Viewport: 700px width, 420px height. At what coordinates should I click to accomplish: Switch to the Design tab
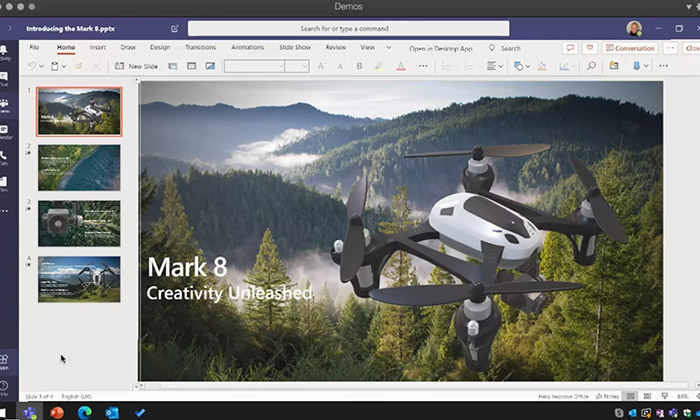pyautogui.click(x=160, y=47)
